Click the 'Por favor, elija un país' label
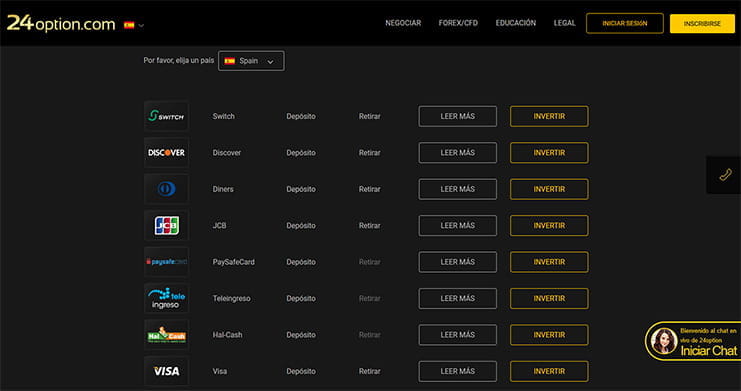Image resolution: width=741 pixels, height=391 pixels. point(179,61)
